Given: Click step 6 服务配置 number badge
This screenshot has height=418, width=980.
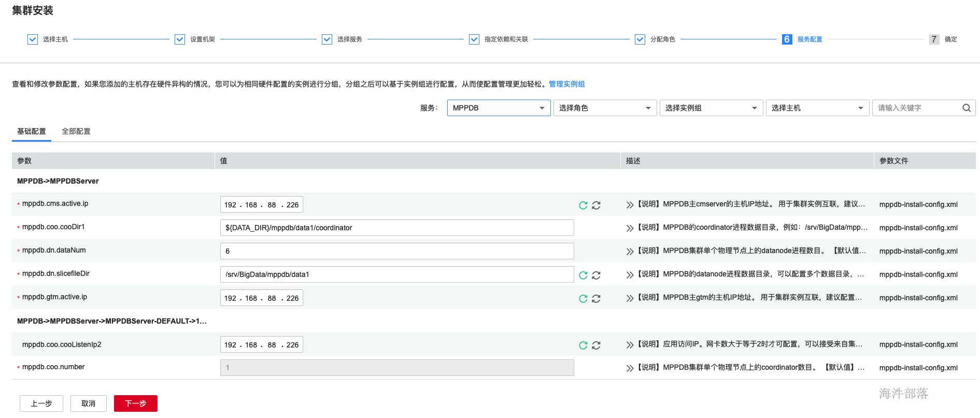Looking at the screenshot, I should click(x=787, y=39).
